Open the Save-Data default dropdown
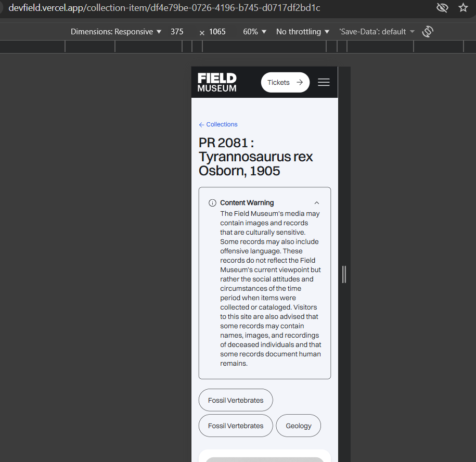 click(x=377, y=32)
